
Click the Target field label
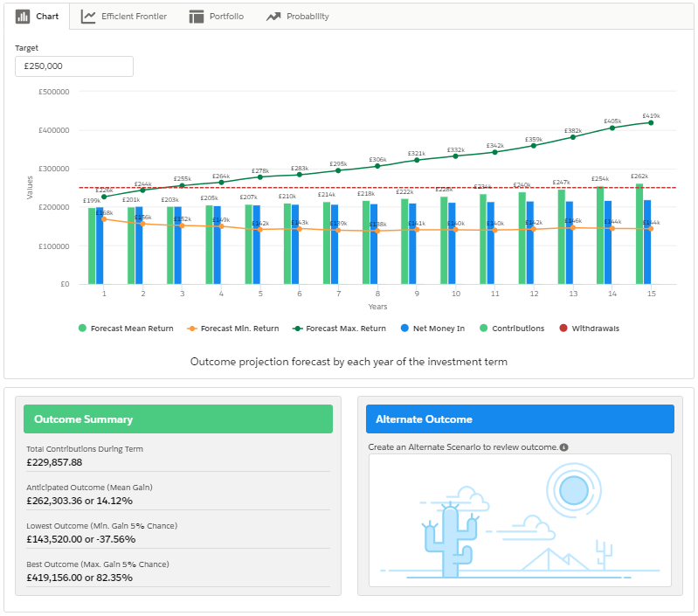(x=27, y=48)
